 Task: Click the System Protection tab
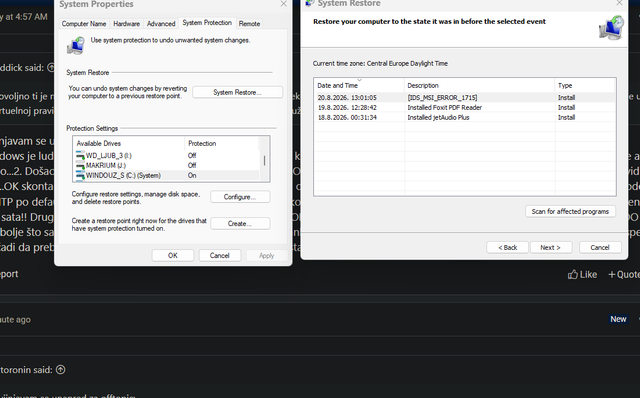coord(207,23)
